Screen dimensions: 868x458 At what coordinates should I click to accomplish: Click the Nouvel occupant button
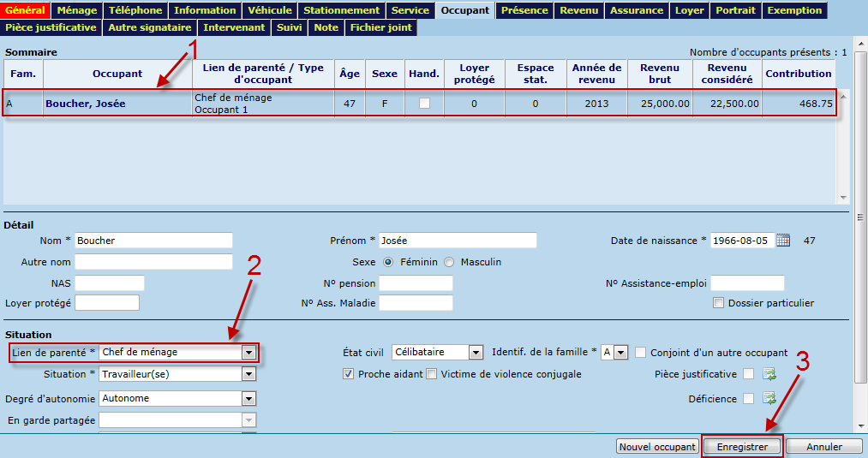(x=656, y=447)
